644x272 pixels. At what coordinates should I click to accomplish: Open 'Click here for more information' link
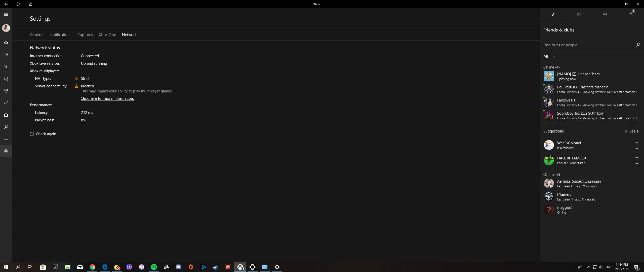pos(107,98)
